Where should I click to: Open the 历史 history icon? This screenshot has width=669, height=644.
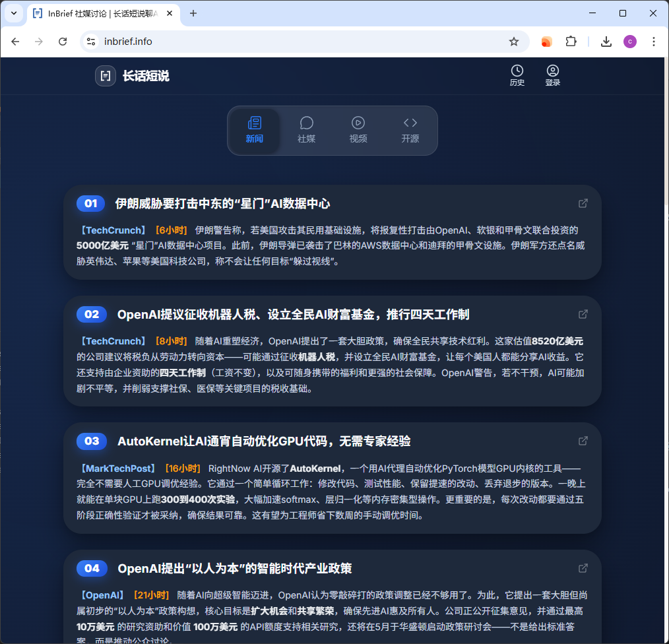tap(517, 71)
